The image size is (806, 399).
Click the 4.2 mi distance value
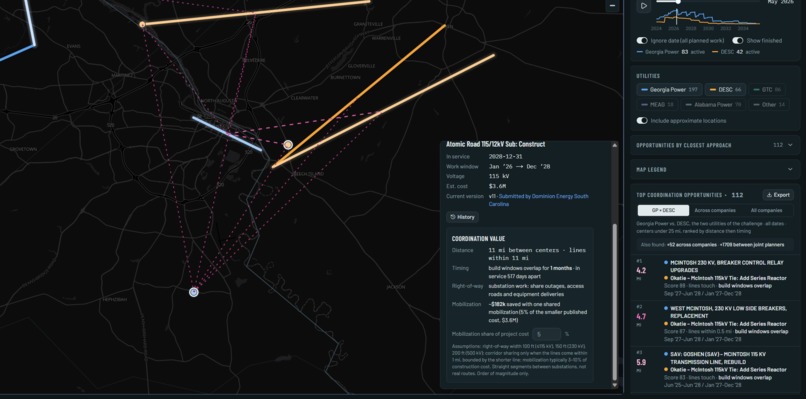[641, 270]
